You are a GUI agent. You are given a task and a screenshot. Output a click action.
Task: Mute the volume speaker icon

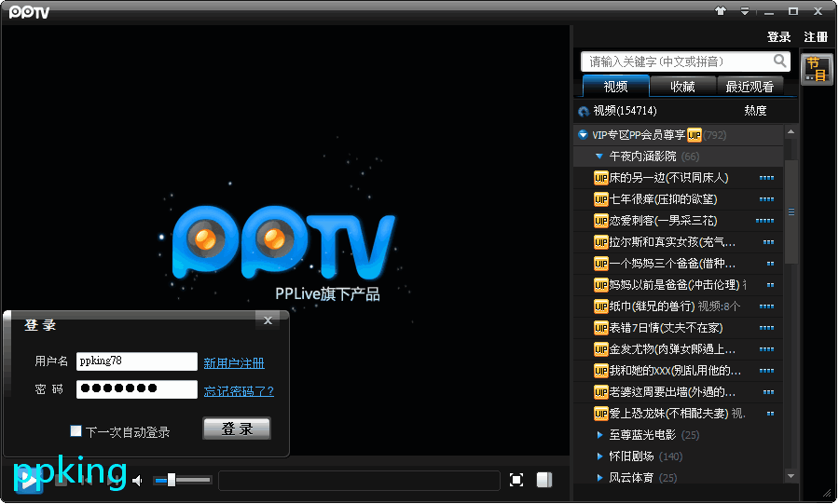[138, 481]
